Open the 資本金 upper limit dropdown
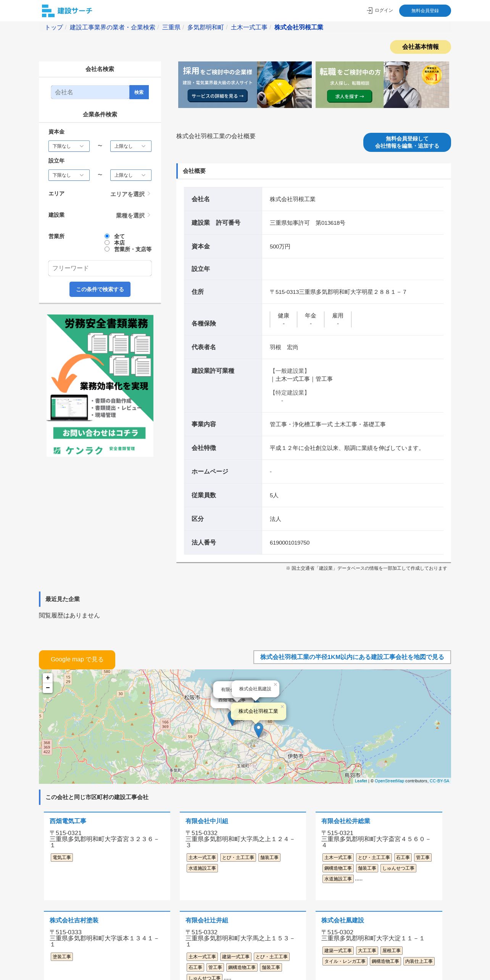490x980 pixels. tap(131, 146)
